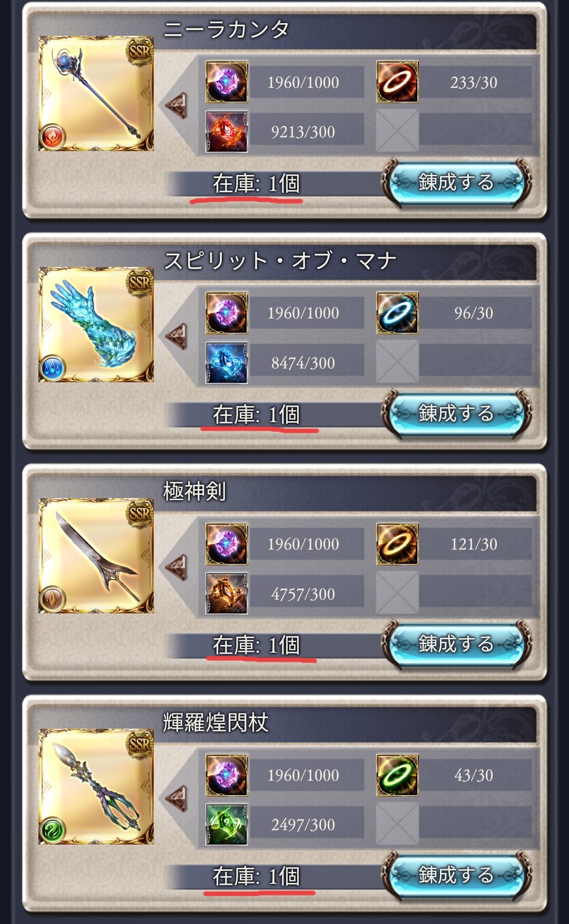
Task: Select the wind element material showing 2497/300
Action: point(227,824)
